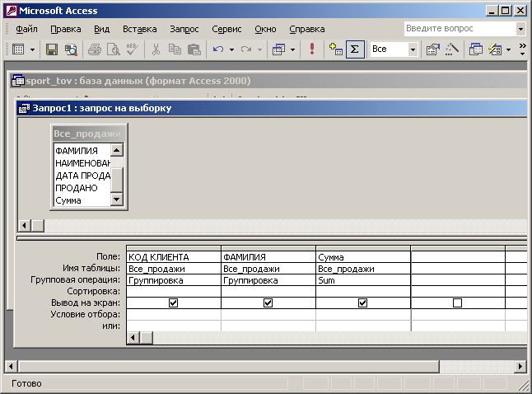This screenshot has width=532, height=394.
Task: Click the New Object toolbar icon
Action: (495, 49)
